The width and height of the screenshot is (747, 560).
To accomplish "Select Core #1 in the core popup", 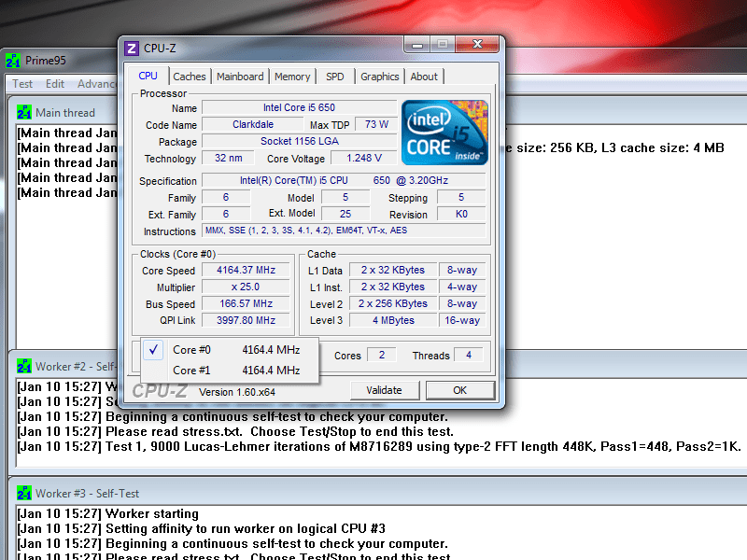I will pos(230,371).
